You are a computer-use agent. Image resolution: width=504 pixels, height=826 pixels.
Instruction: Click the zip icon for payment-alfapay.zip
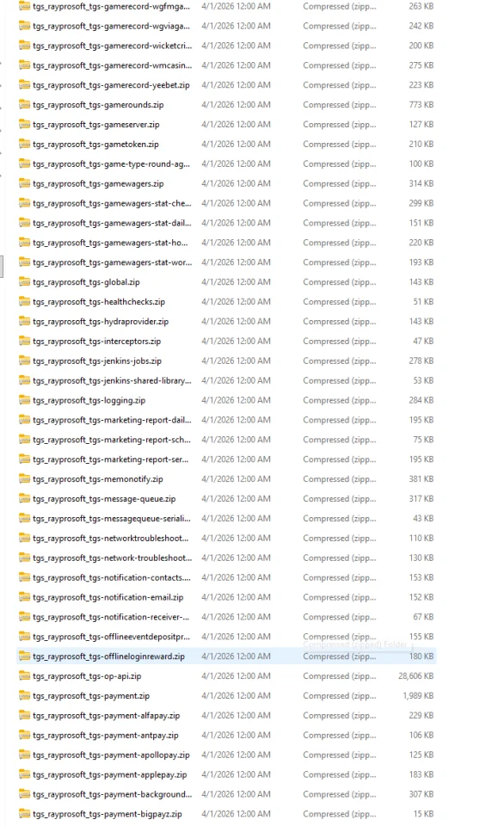(24, 715)
